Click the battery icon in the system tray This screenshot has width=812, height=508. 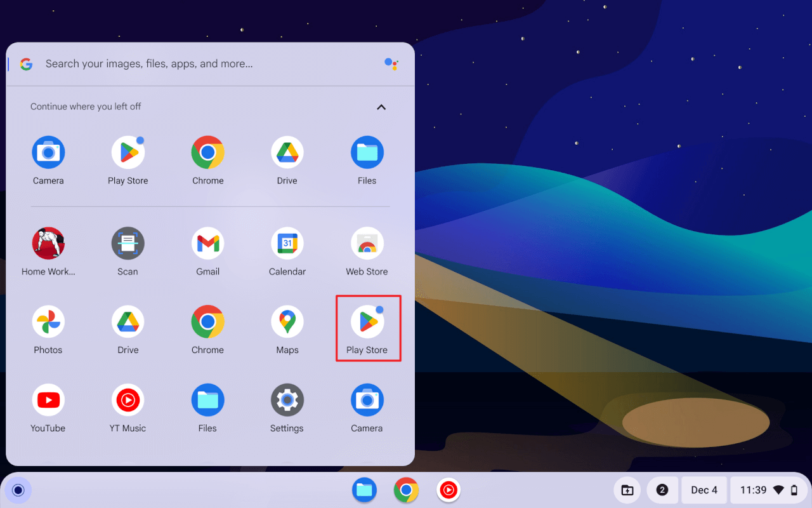click(x=794, y=490)
